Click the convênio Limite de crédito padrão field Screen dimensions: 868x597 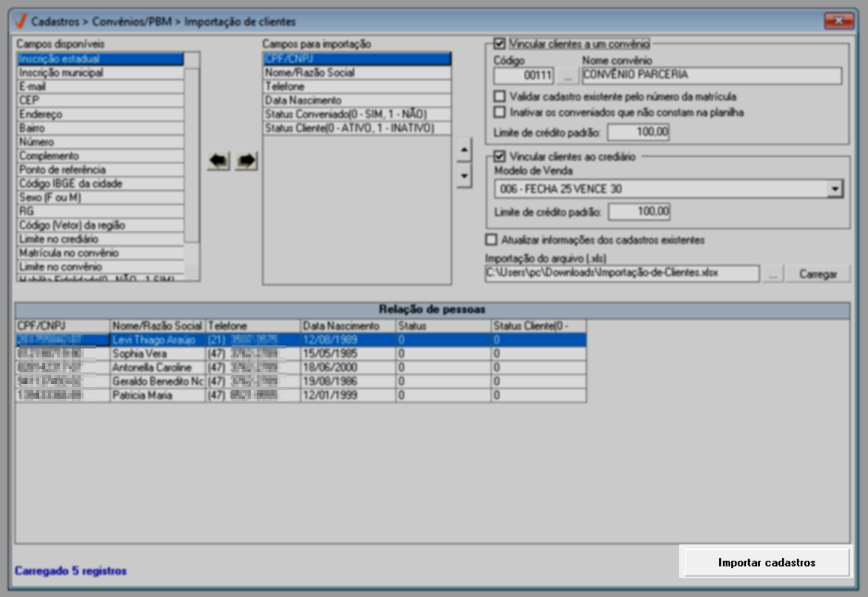click(639, 132)
